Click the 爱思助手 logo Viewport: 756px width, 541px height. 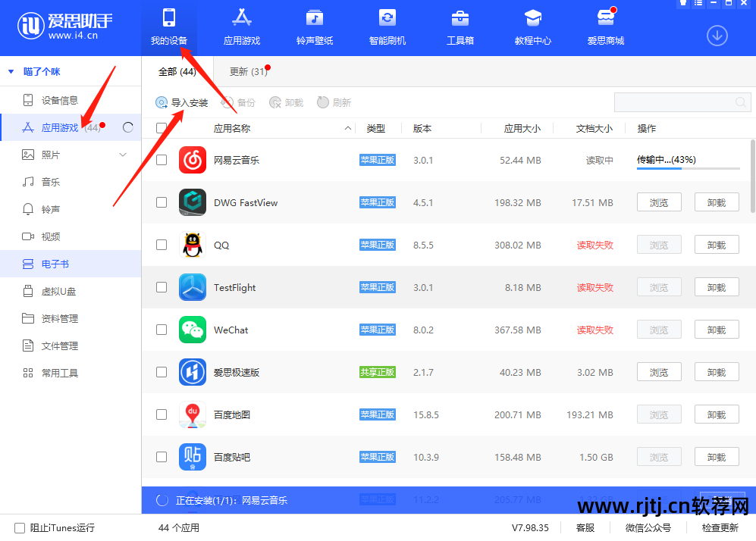(x=64, y=26)
